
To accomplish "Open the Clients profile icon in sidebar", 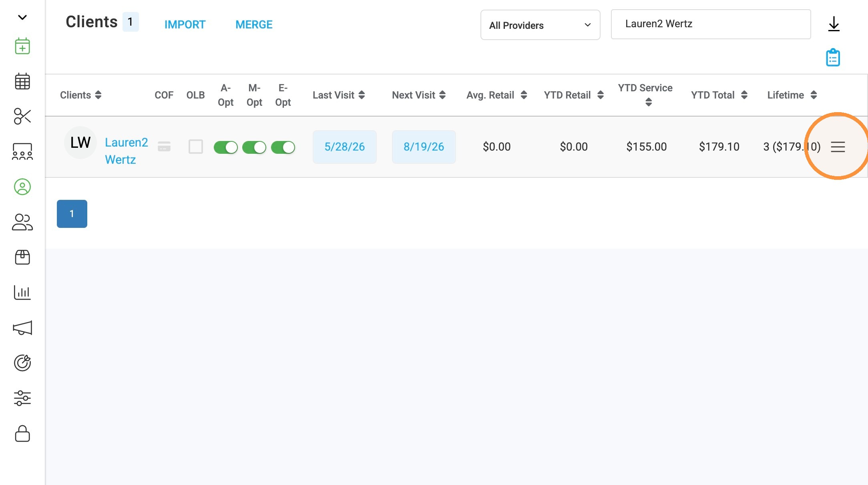I will click(x=22, y=187).
